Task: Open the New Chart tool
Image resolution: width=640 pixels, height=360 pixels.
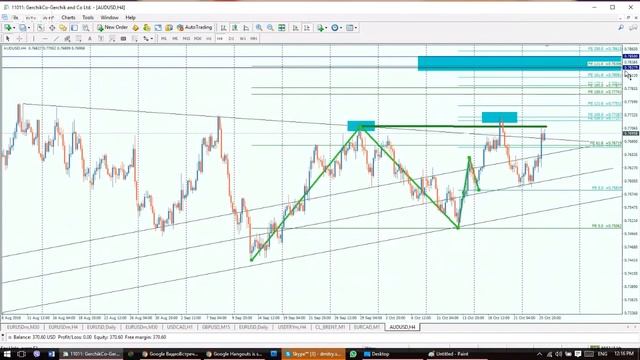Action: click(8, 28)
